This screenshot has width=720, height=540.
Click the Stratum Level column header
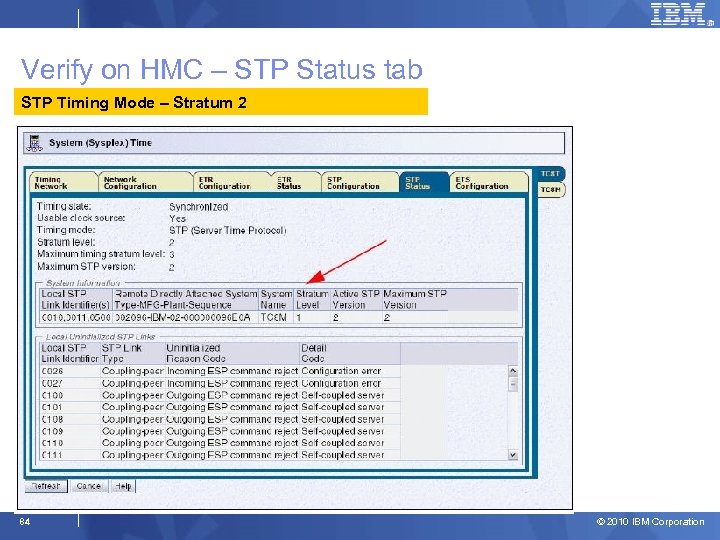312,299
